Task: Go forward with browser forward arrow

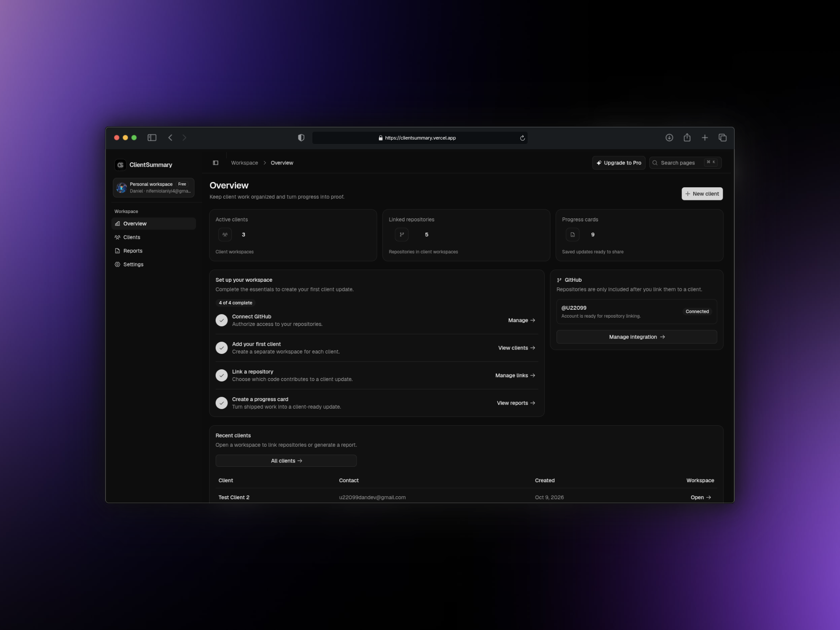Action: [184, 138]
